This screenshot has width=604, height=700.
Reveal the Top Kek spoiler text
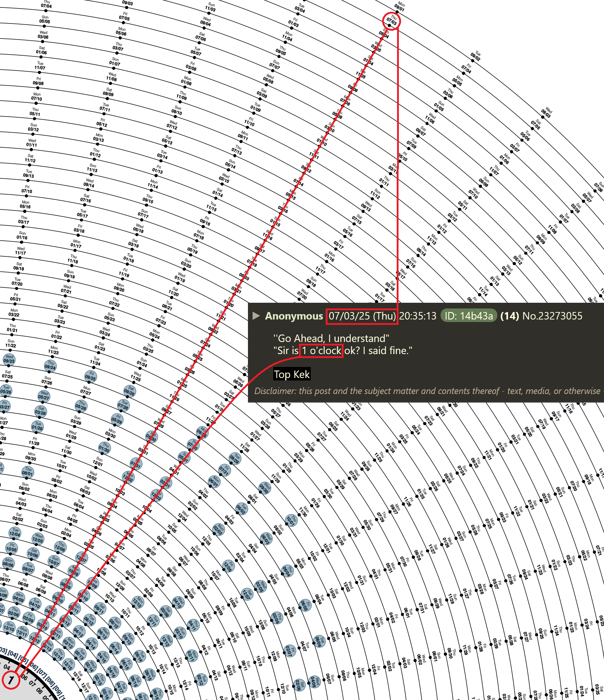tap(292, 374)
